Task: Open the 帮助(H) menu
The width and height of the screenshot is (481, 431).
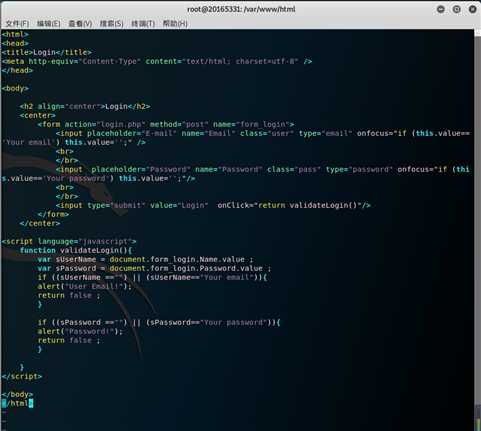Action: click(175, 24)
